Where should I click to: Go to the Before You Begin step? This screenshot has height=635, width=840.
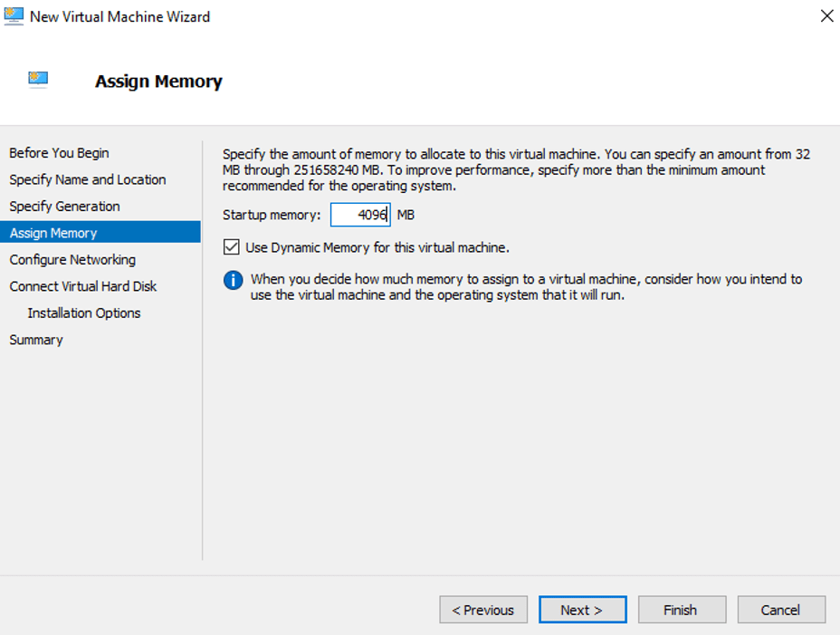[59, 153]
